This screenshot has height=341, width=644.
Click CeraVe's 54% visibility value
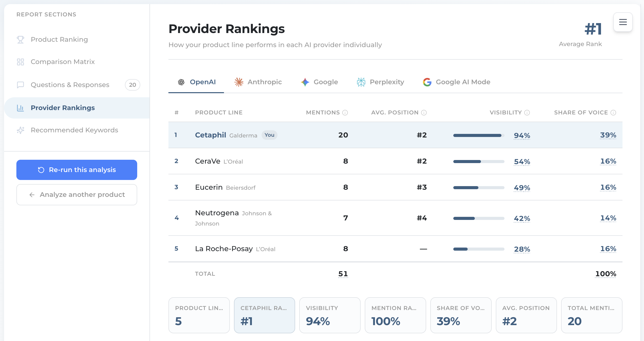click(522, 162)
